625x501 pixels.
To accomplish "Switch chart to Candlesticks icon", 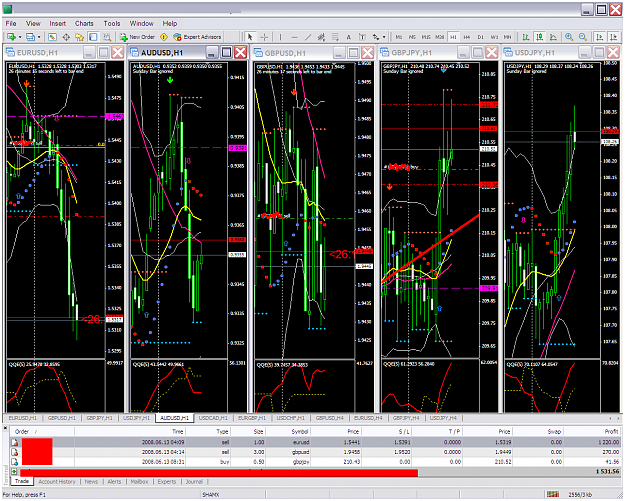I will [x=540, y=37].
